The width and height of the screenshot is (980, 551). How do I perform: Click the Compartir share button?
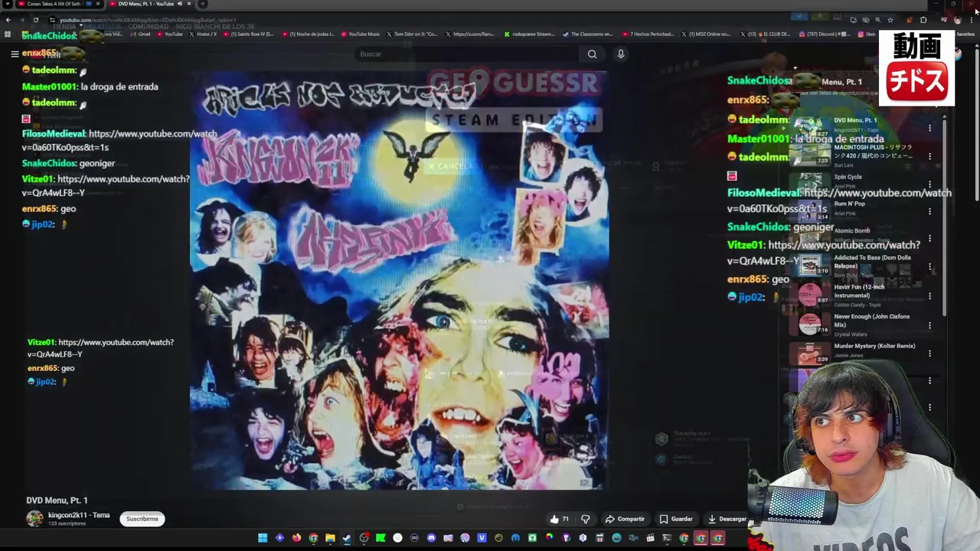click(625, 519)
